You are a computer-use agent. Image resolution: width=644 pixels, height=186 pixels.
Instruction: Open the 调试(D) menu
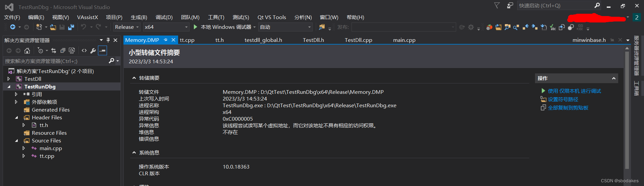164,17
